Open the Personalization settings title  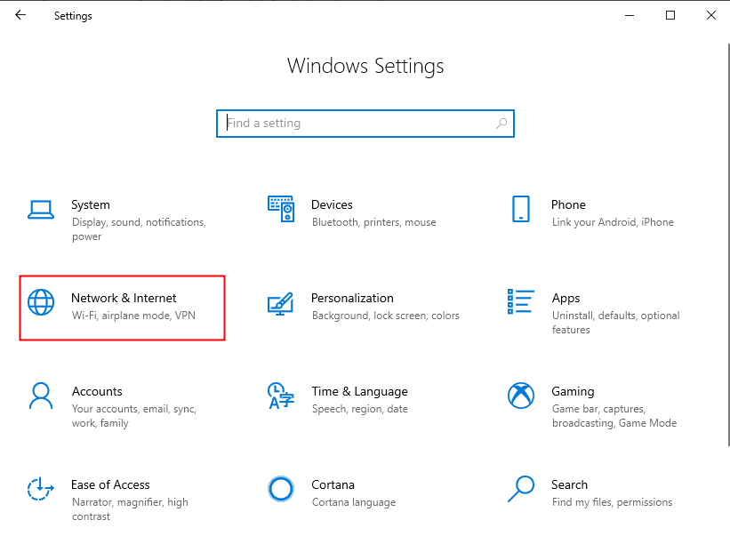(x=352, y=298)
